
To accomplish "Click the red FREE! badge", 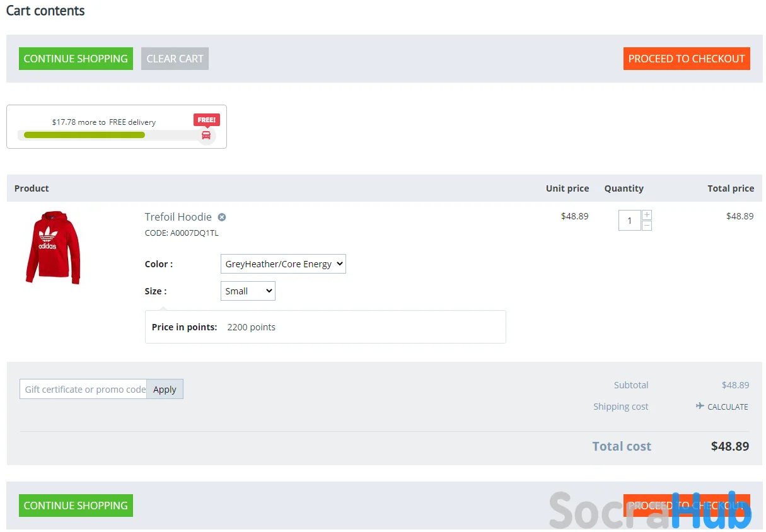I will pos(206,120).
